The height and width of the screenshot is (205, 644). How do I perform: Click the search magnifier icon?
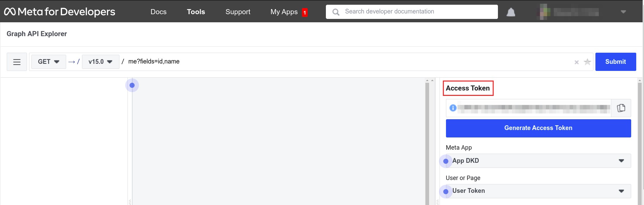(x=336, y=11)
